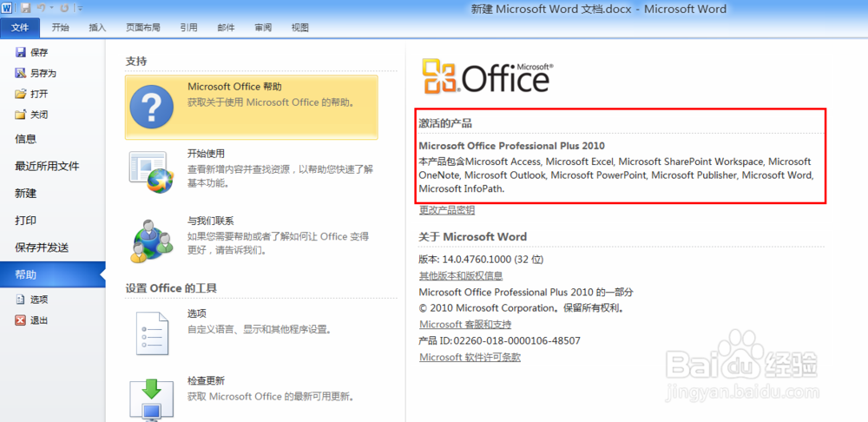Click the 开始使用 globe and page icon
The height and width of the screenshot is (422, 868).
pos(152,172)
